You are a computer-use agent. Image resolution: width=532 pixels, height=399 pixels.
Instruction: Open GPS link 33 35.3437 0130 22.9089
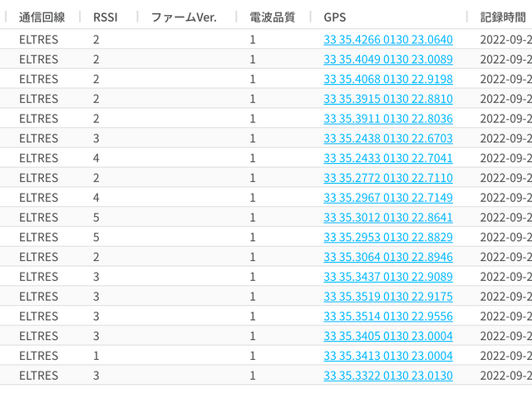pyautogui.click(x=387, y=277)
